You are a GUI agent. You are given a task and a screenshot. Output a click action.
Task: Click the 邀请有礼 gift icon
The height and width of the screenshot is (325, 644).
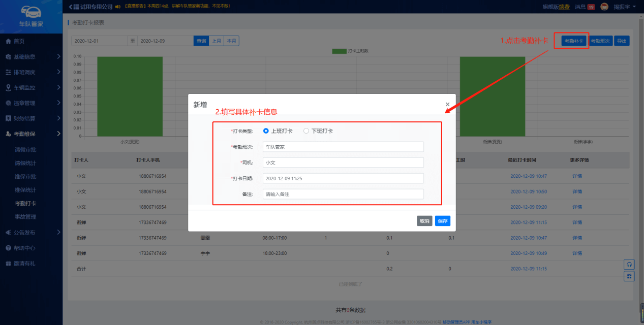coord(8,264)
